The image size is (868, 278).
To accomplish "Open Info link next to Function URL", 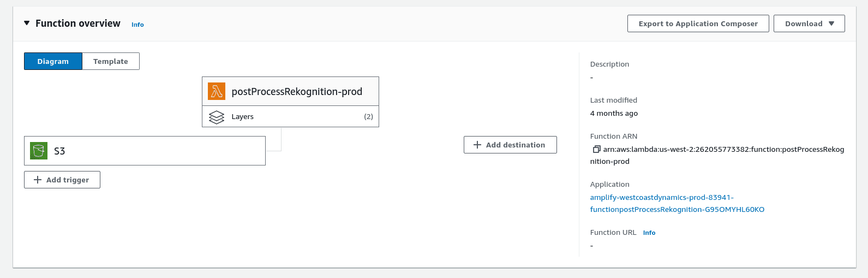I will [x=649, y=233].
